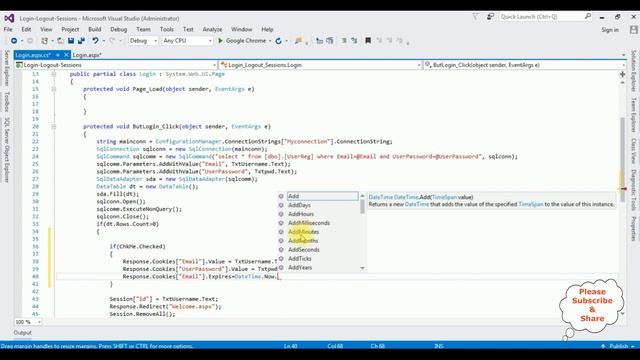Image resolution: width=640 pixels, height=360 pixels.
Task: Click the IntelliSense list scroll down arrow
Action: click(362, 268)
